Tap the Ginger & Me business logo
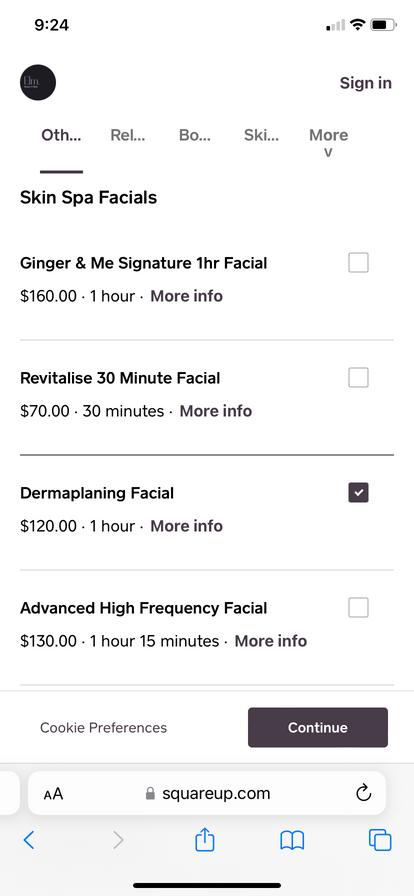Viewport: 414px width, 896px height. 38,82
